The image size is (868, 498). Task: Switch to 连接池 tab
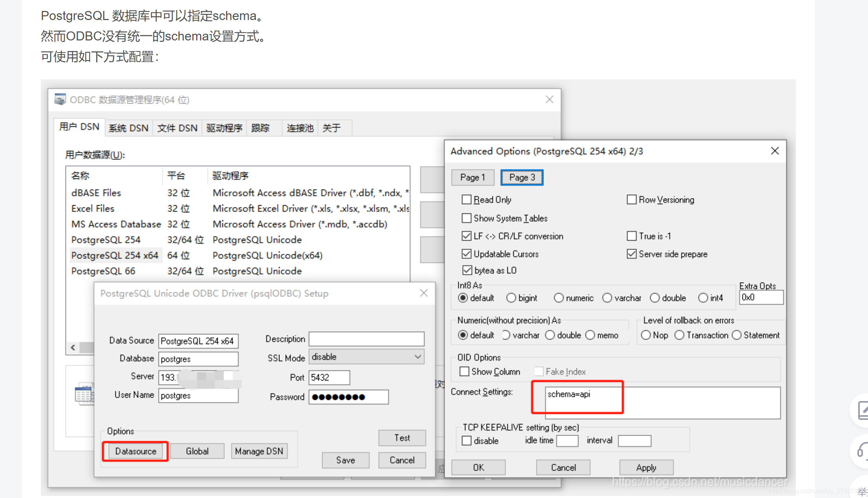click(x=300, y=128)
